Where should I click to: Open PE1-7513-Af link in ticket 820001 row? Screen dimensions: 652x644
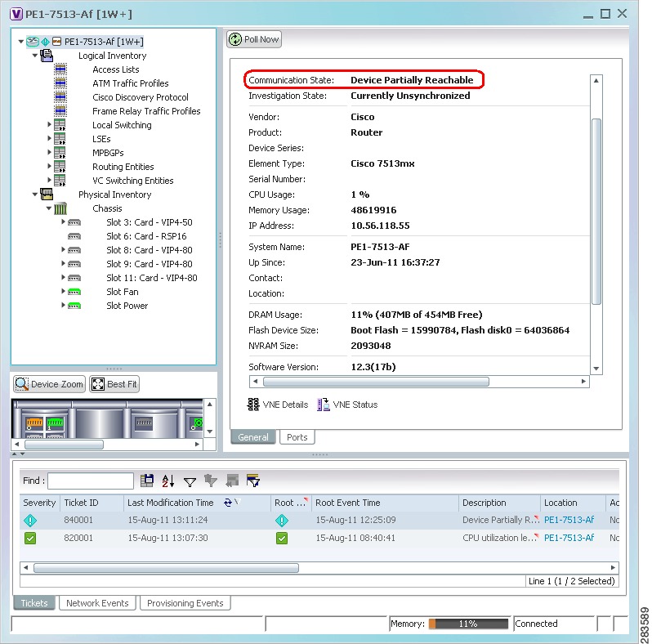pos(569,538)
